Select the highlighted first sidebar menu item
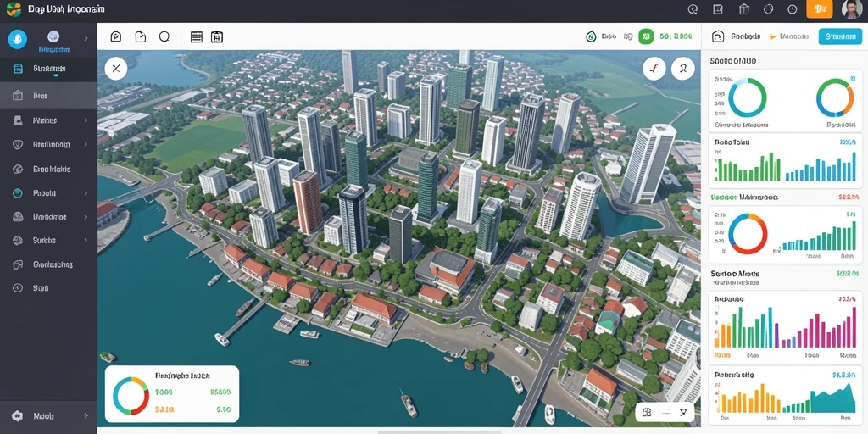 coord(48,69)
